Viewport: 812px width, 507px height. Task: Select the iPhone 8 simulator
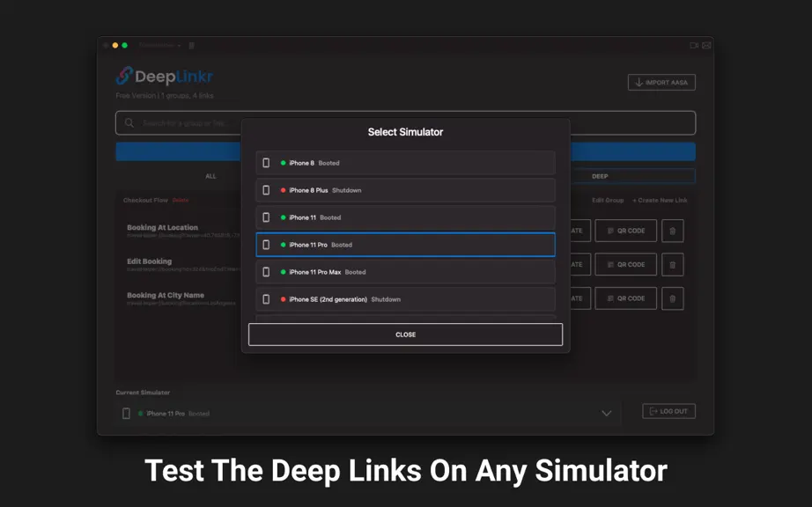coord(405,163)
